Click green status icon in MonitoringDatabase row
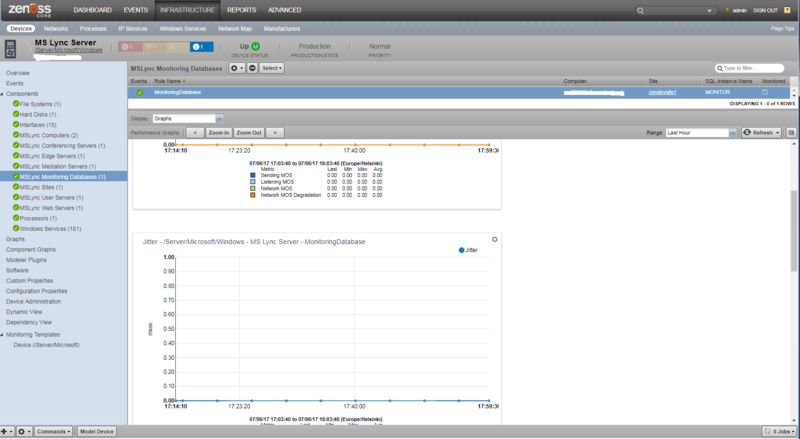 point(140,92)
